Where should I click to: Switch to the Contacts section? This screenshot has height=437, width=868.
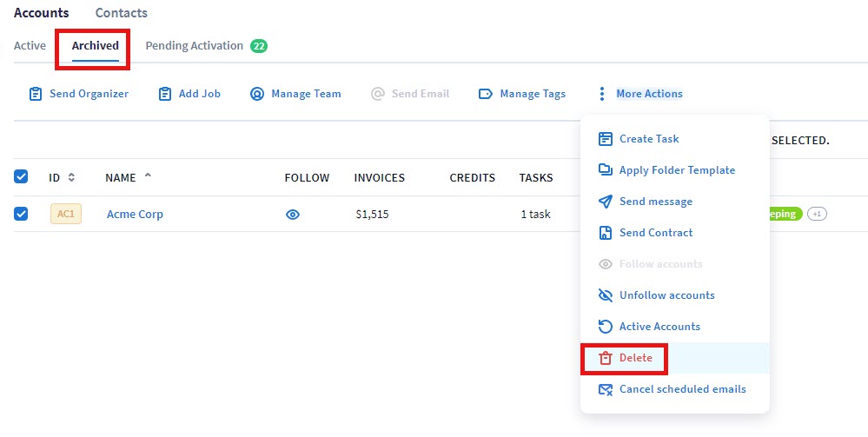(x=121, y=13)
